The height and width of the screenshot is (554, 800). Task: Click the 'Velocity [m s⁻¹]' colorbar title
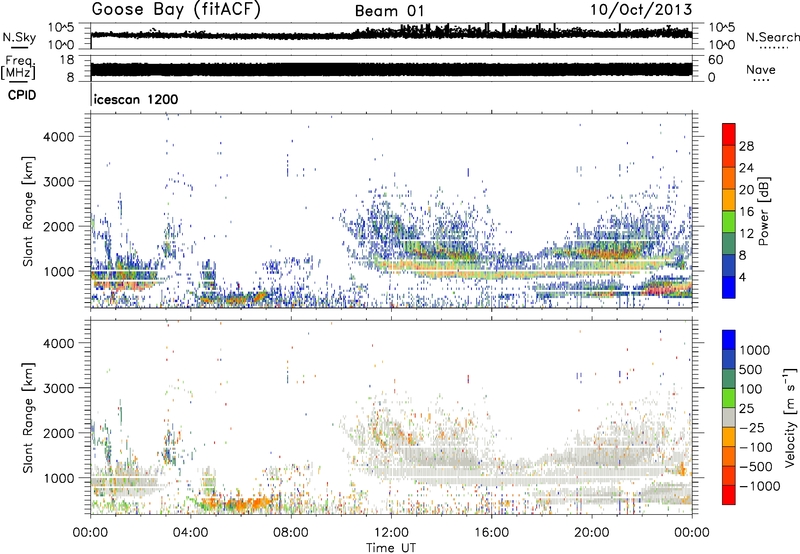790,417
